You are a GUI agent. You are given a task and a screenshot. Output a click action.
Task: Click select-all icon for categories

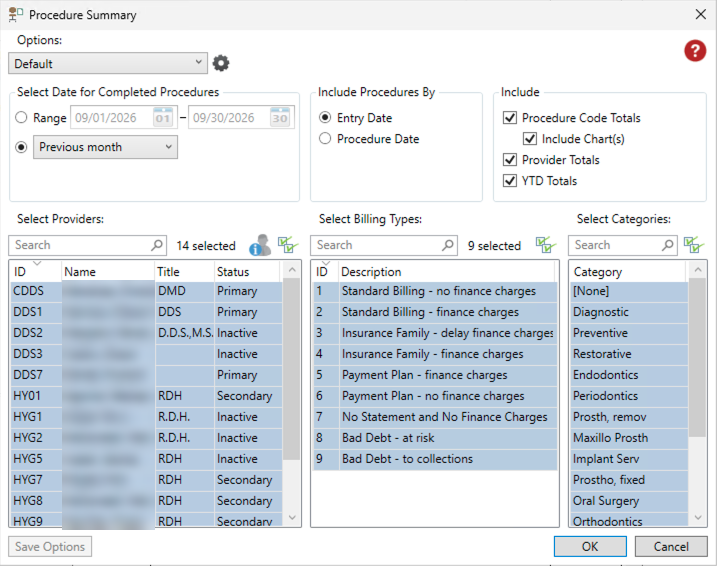694,245
